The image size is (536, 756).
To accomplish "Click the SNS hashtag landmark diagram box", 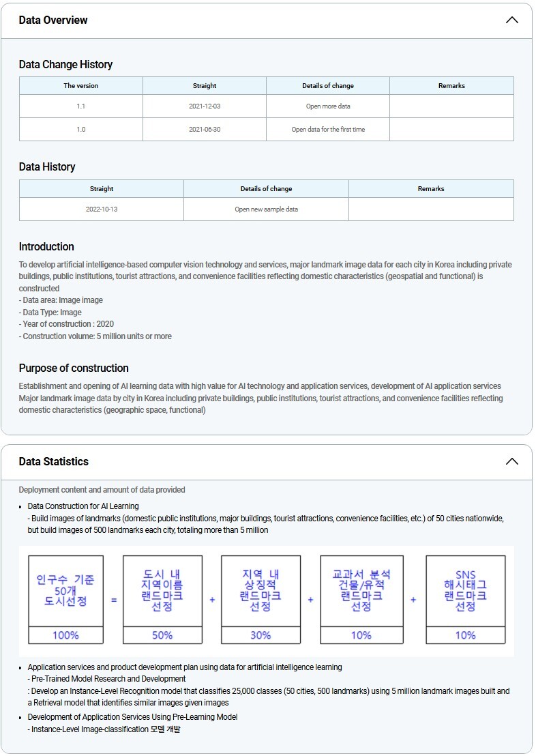I will 465,599.
